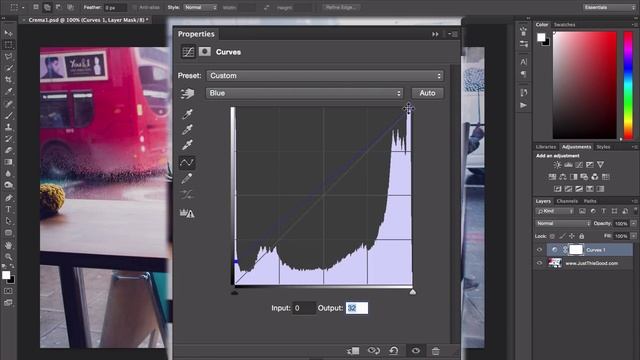Image resolution: width=640 pixels, height=360 pixels.
Task: Click the foreground color swatch in Color panel
Action: pos(541,37)
